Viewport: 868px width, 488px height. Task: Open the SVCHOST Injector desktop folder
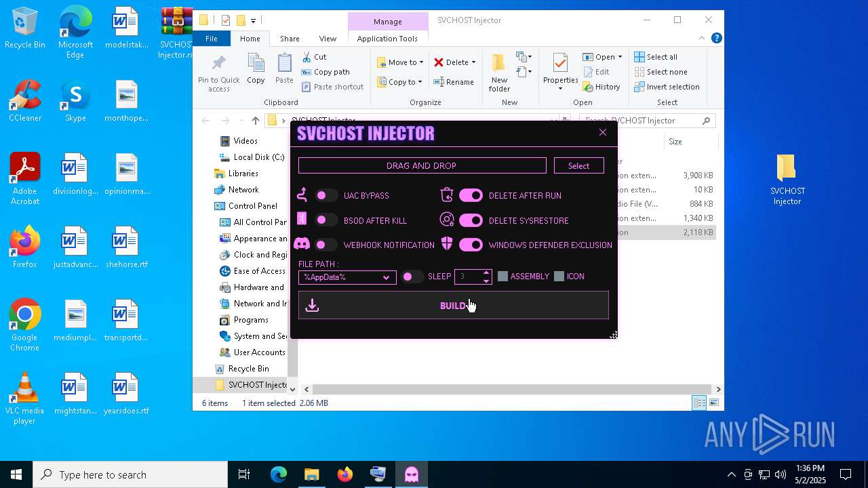click(x=787, y=180)
